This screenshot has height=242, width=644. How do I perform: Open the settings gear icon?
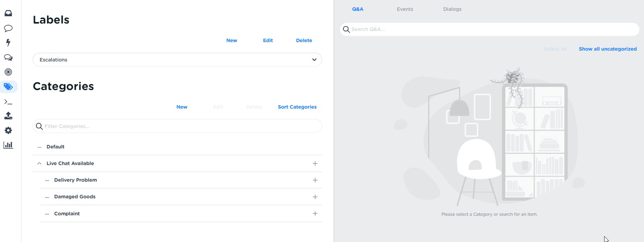click(8, 130)
